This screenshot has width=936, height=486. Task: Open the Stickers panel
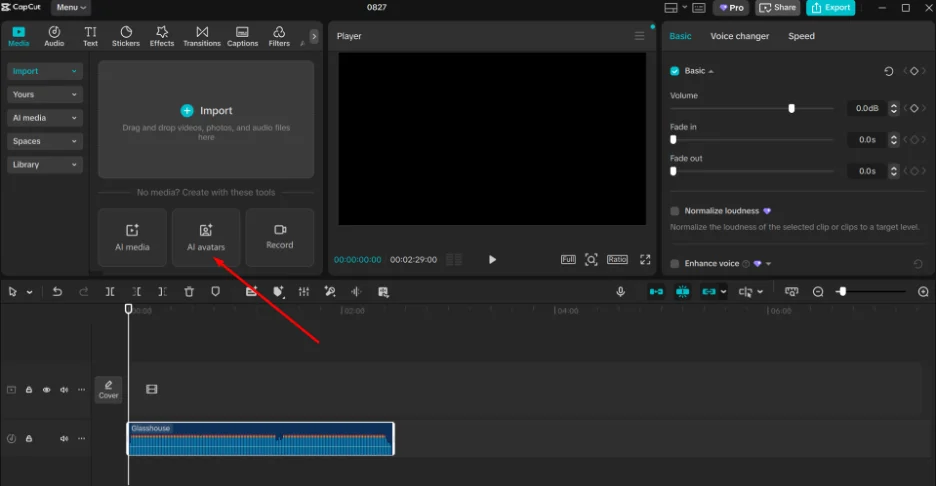pos(126,37)
